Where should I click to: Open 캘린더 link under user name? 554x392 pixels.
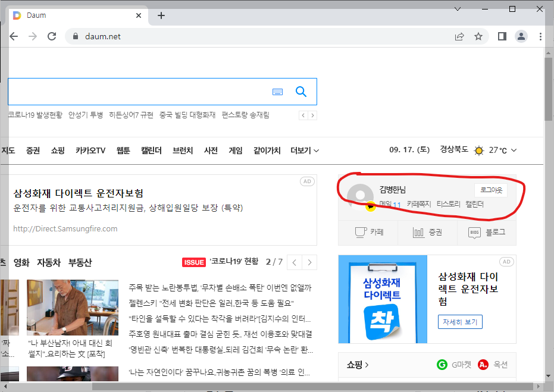point(474,204)
